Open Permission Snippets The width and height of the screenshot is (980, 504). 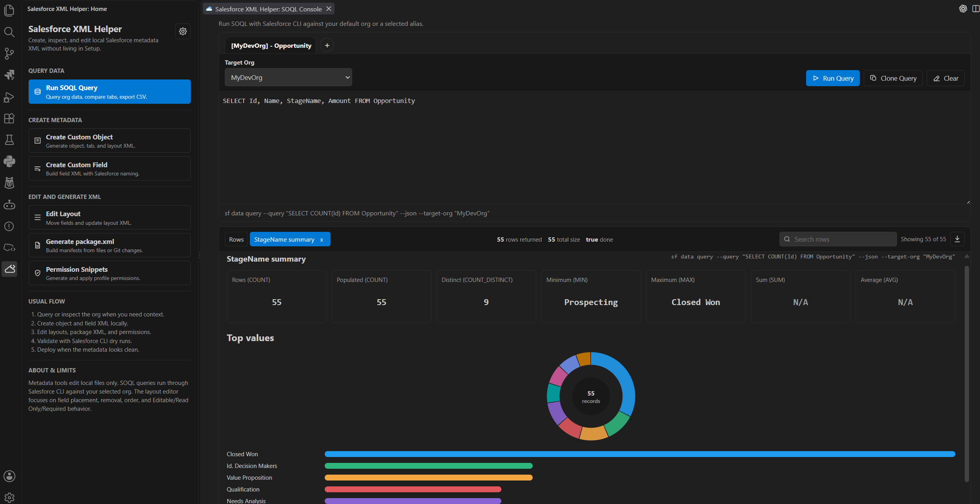point(110,273)
